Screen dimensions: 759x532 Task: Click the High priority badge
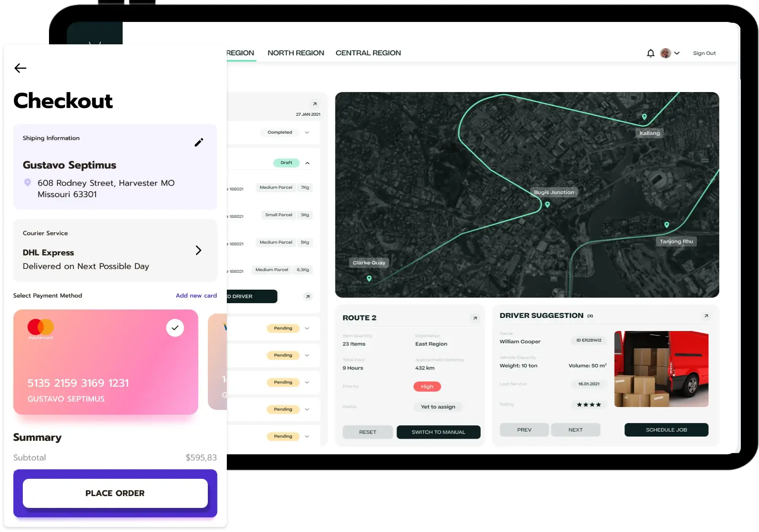coord(427,386)
